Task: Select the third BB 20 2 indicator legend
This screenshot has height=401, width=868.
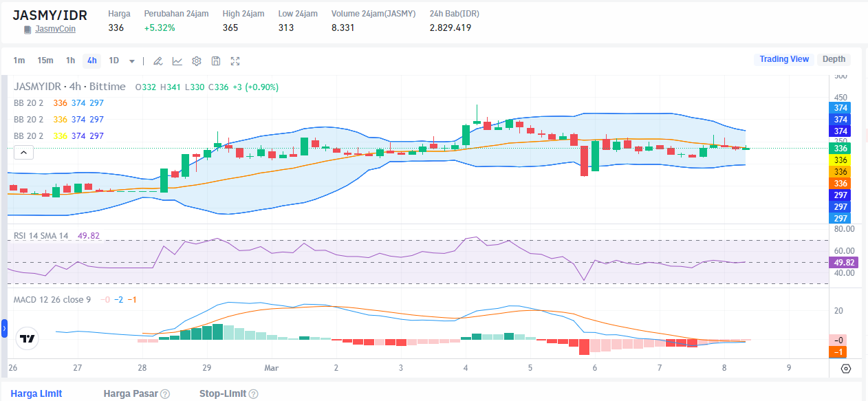Action: pos(28,136)
